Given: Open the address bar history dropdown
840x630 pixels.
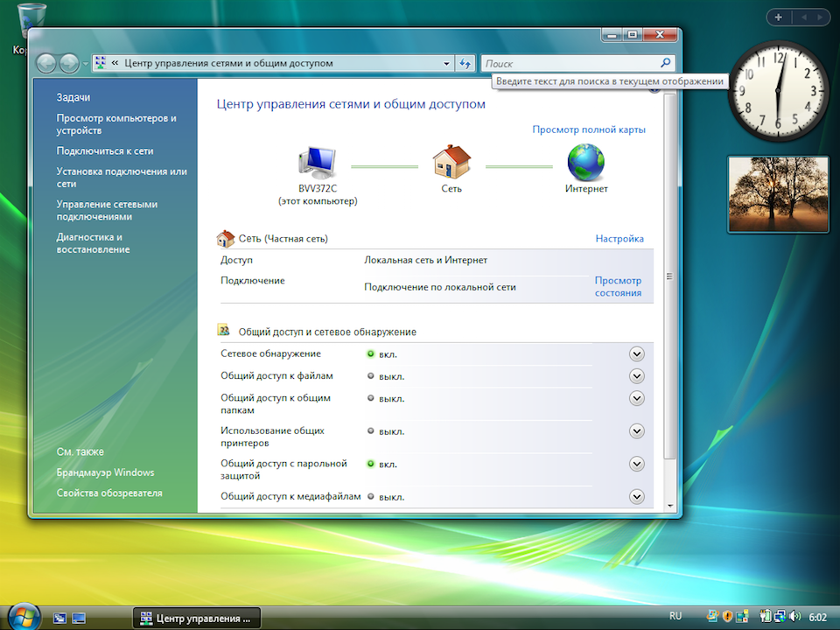Looking at the screenshot, I should coord(446,64).
